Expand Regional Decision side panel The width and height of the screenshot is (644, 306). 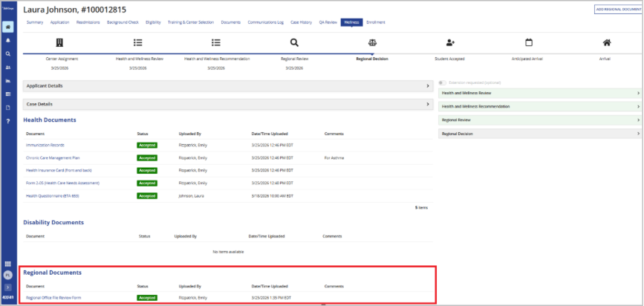pos(540,134)
